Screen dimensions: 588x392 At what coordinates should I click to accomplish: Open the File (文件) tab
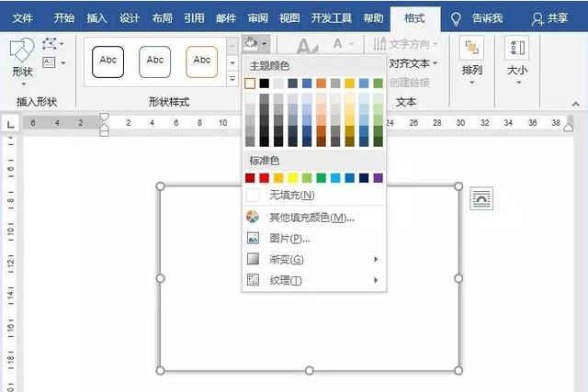click(x=22, y=18)
